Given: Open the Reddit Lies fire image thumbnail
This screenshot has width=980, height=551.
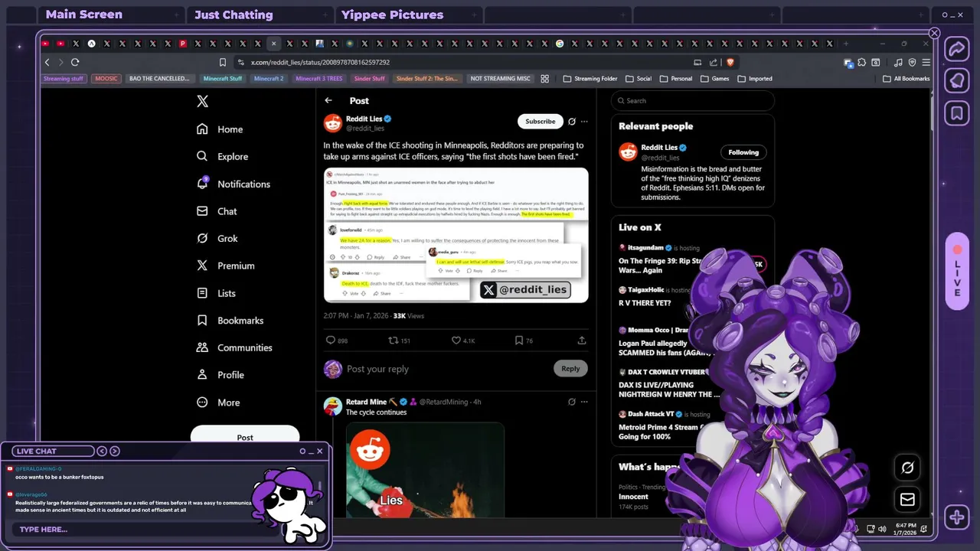Looking at the screenshot, I should 425,470.
